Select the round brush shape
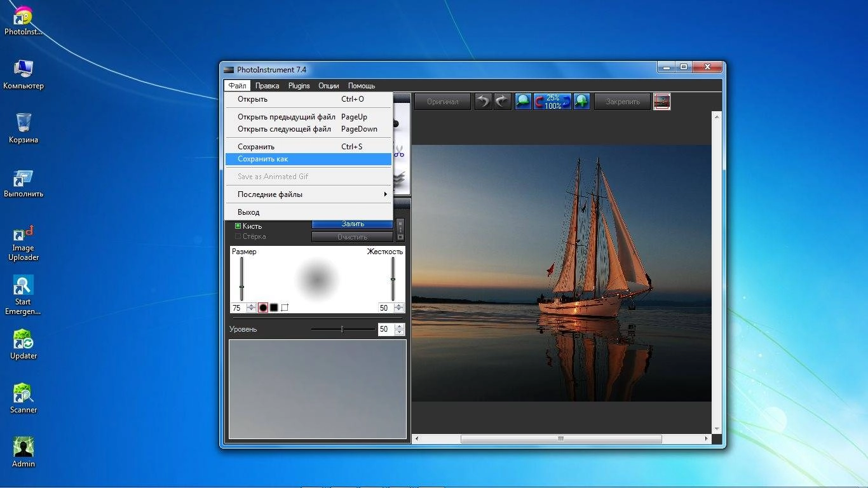 click(x=263, y=308)
